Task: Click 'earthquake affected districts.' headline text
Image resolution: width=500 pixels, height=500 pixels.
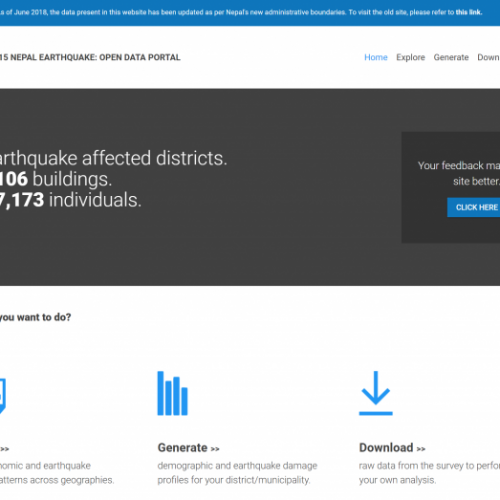Action: click(114, 158)
